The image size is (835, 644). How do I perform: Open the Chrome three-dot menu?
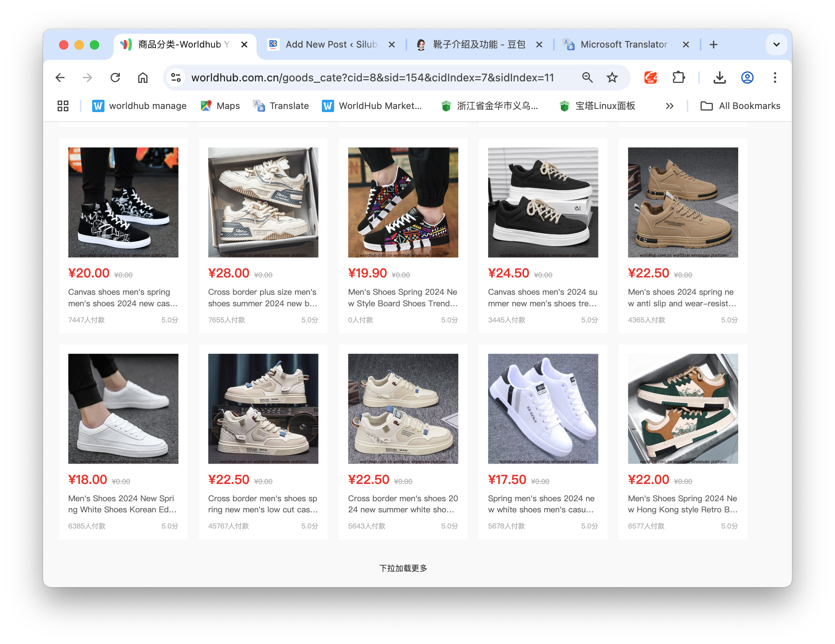pos(775,78)
